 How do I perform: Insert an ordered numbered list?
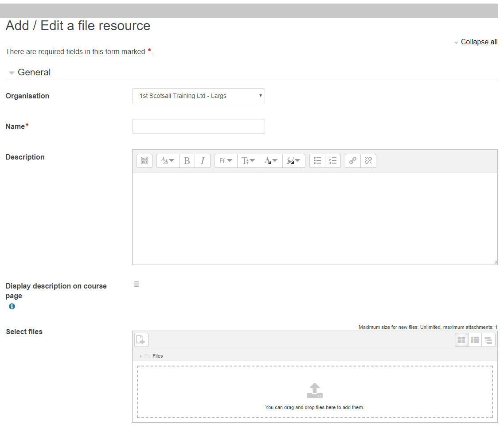[x=333, y=161]
